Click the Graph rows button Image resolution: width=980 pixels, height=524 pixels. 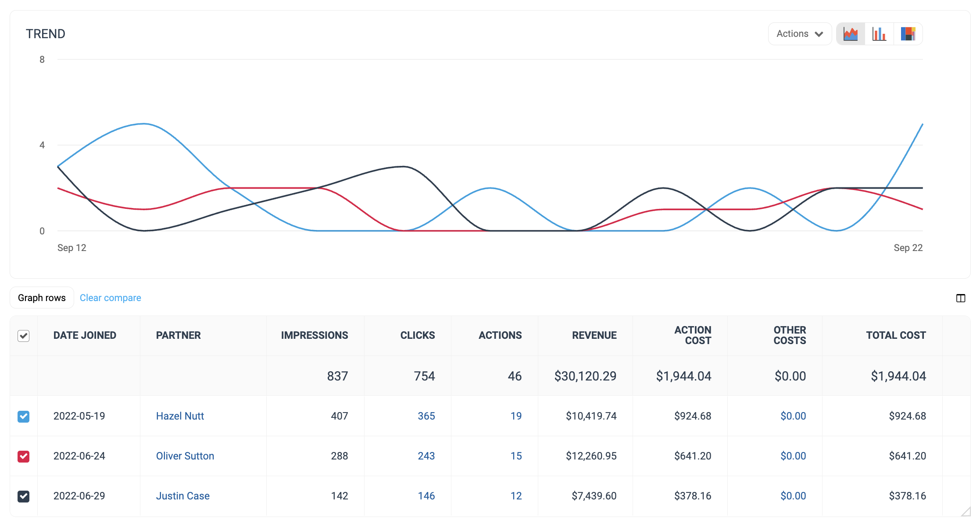42,298
